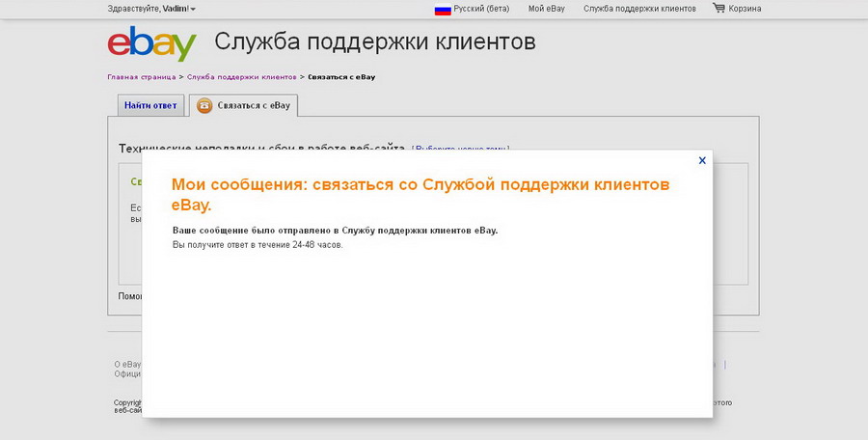868x440 pixels.
Task: Go to Главная страница breadcrumb
Action: pyautogui.click(x=141, y=77)
